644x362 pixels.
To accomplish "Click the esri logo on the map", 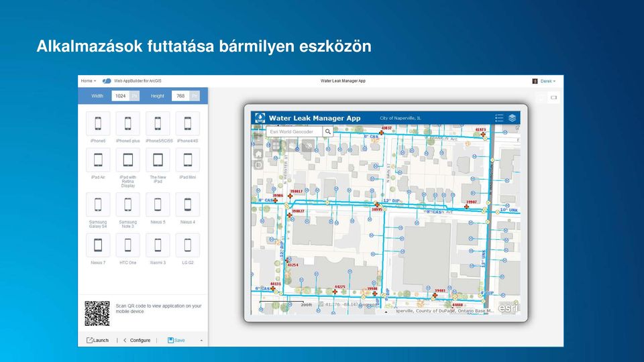I will [508, 308].
